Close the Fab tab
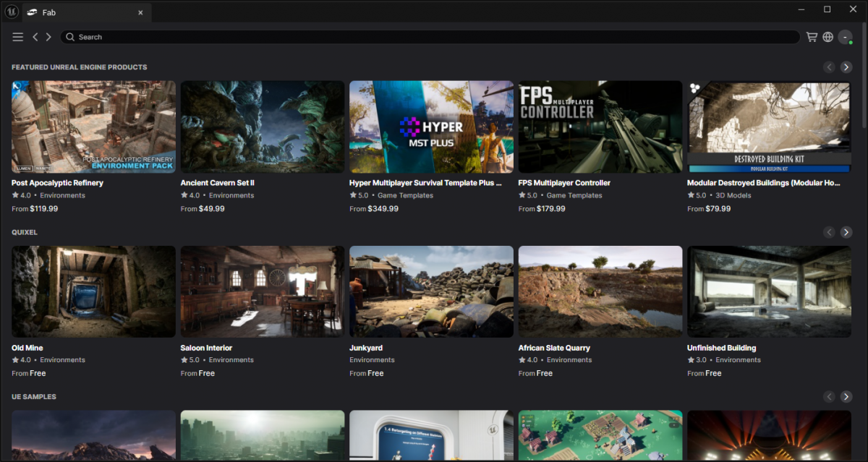 140,12
